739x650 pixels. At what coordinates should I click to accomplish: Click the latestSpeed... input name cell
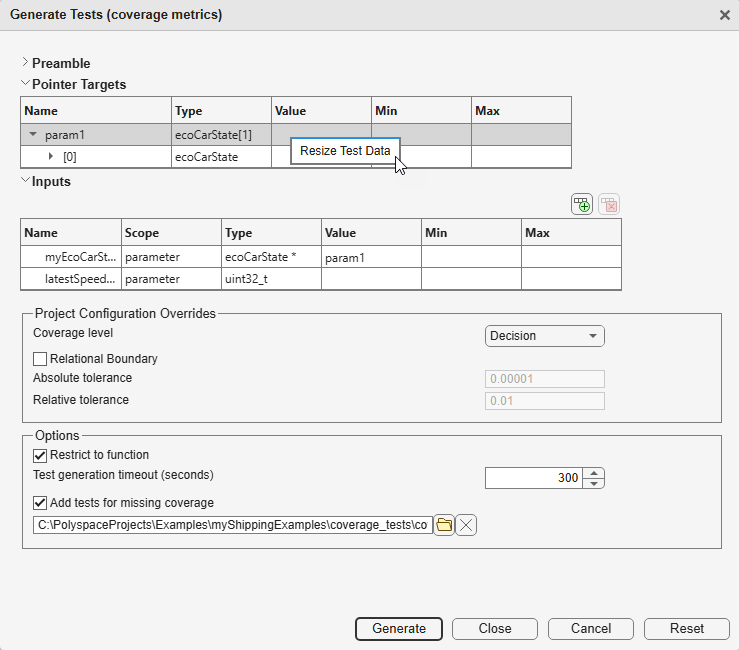71,279
